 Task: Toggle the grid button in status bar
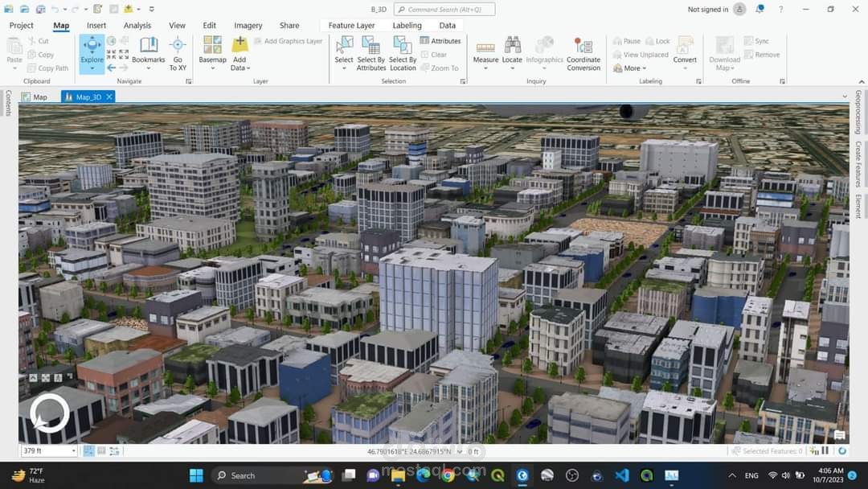(101, 450)
